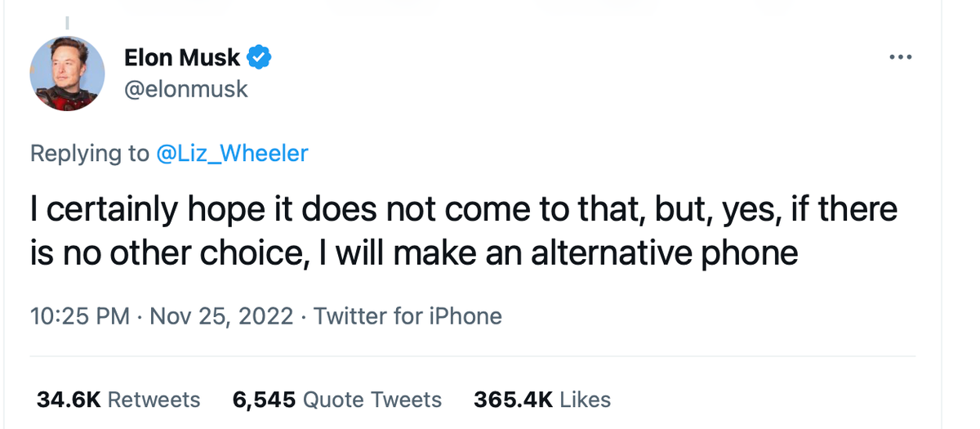
Task: Click the thread connector line above the avatar
Action: click(x=66, y=21)
